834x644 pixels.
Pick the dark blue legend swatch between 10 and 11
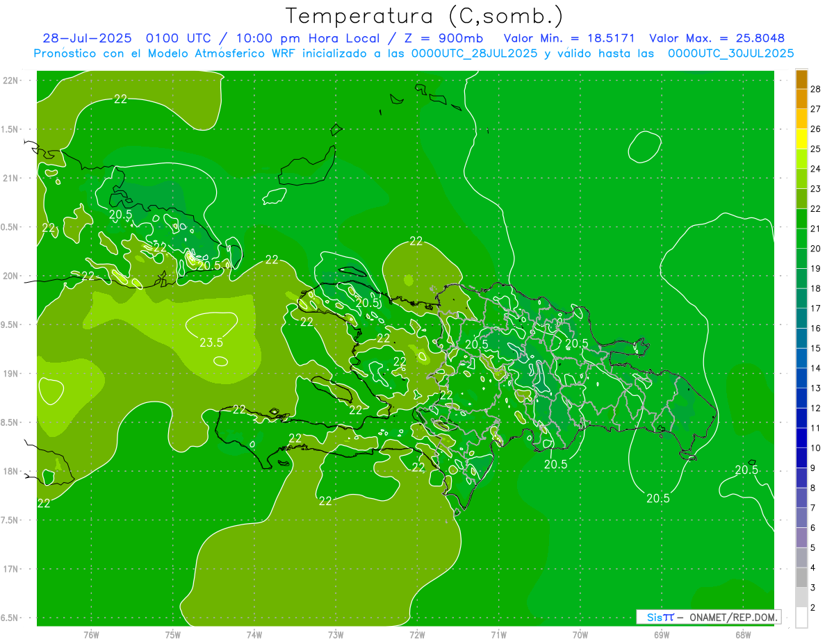tap(802, 438)
